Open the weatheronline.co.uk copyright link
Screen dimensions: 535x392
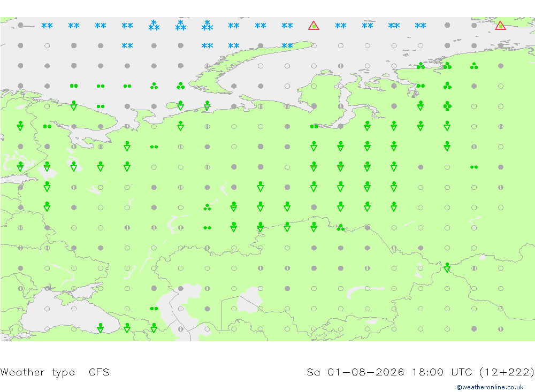click(490, 387)
